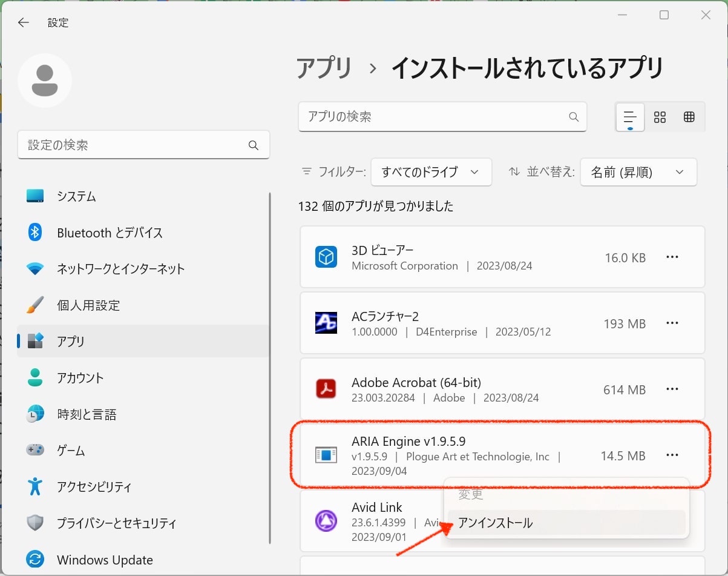Click the 3D ビューアー app icon
728x576 pixels.
pyautogui.click(x=326, y=257)
